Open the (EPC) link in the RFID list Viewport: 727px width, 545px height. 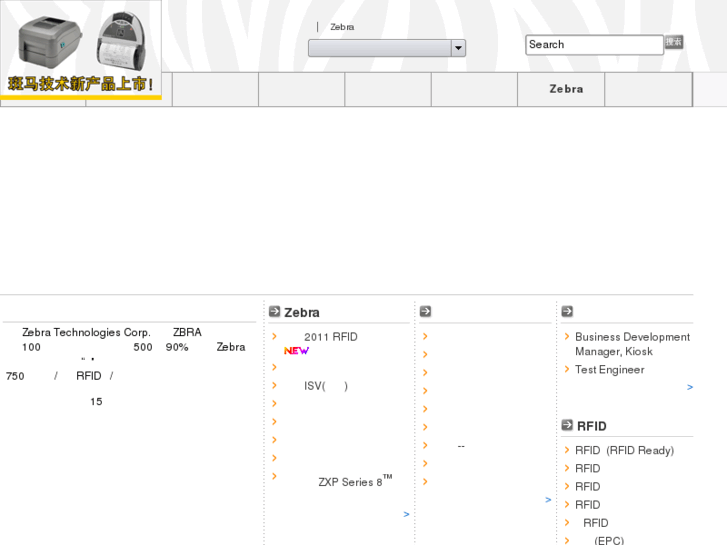pos(609,540)
